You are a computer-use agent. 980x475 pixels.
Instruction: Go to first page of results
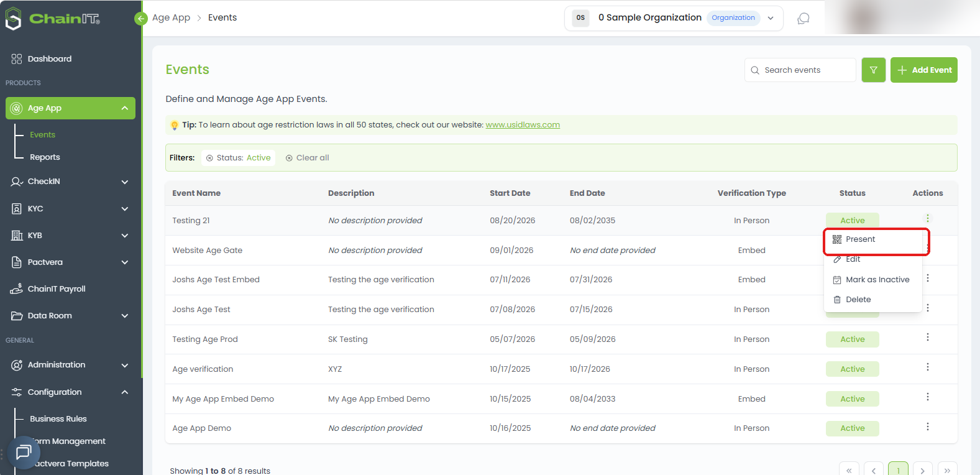(x=849, y=471)
